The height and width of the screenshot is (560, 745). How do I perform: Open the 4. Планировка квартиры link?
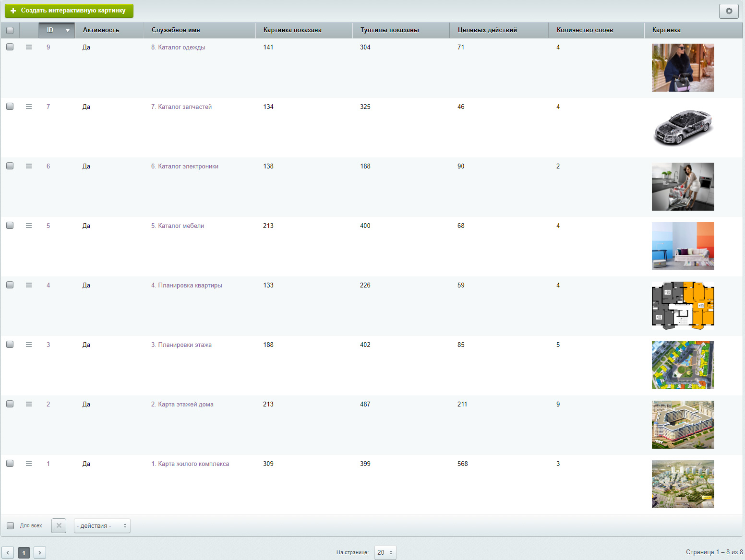pyautogui.click(x=187, y=285)
